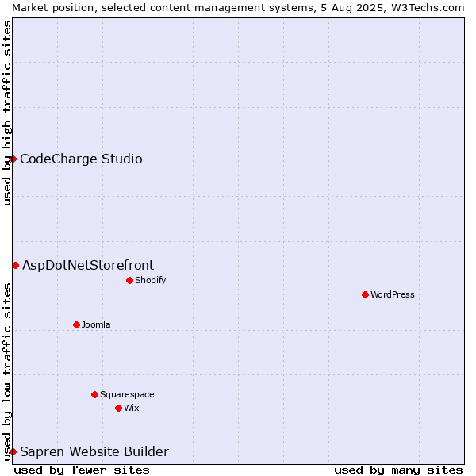Image resolution: width=476 pixels, height=476 pixels.
Task: Click the 'used by fewer sites' axis label
Action: [82, 470]
